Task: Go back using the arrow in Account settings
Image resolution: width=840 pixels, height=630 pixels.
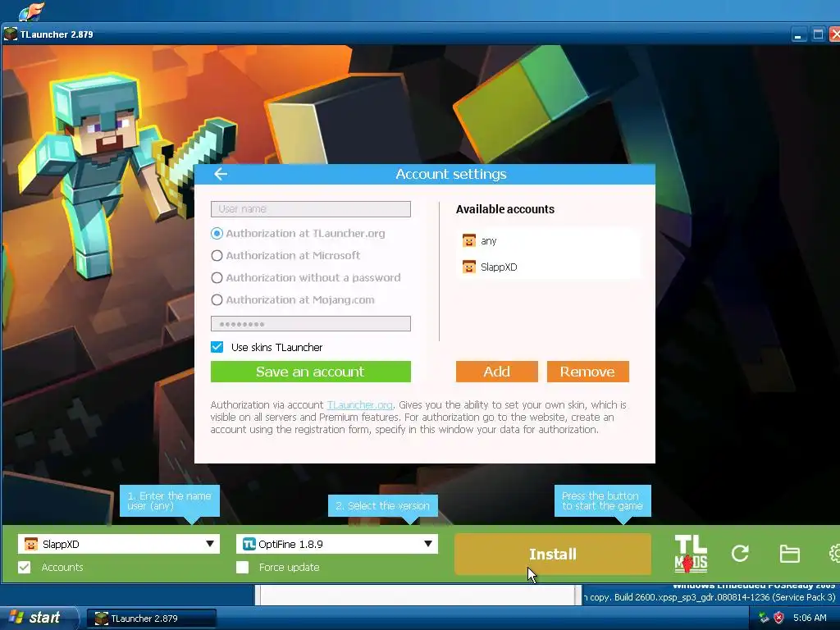Action: (x=221, y=174)
